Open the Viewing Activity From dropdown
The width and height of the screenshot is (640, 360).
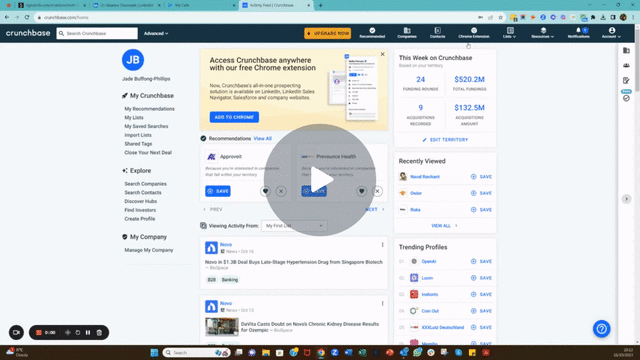pos(294,226)
